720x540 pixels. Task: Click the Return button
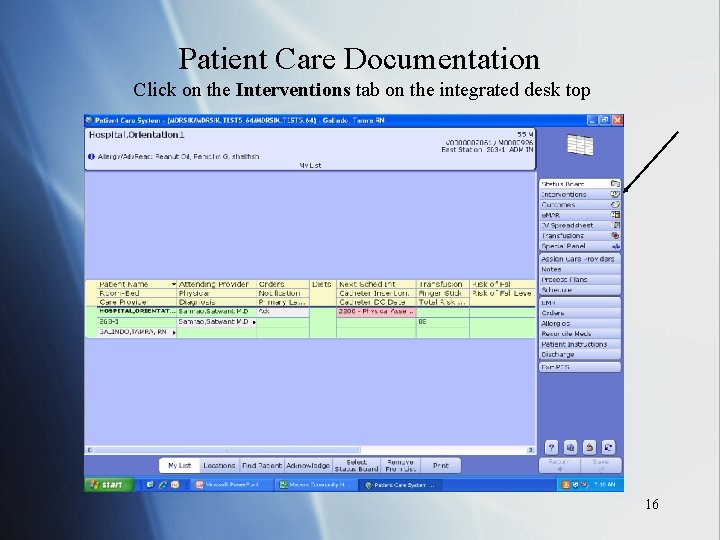(560, 465)
